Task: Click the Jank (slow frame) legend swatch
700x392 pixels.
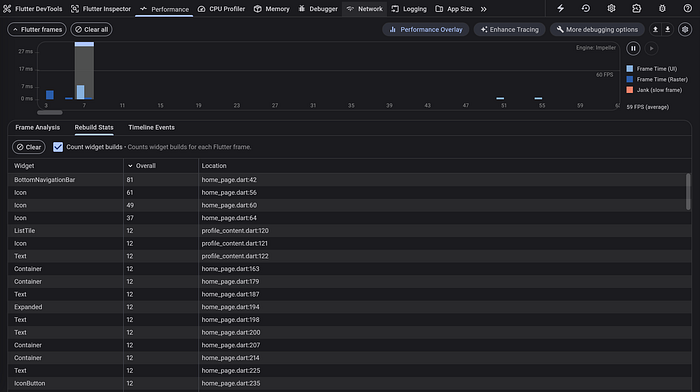Action: (629, 90)
